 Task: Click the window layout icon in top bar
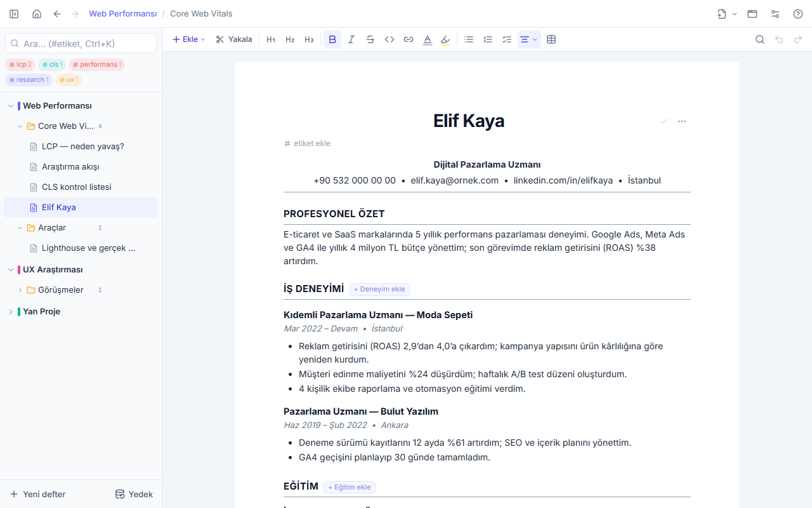[752, 14]
